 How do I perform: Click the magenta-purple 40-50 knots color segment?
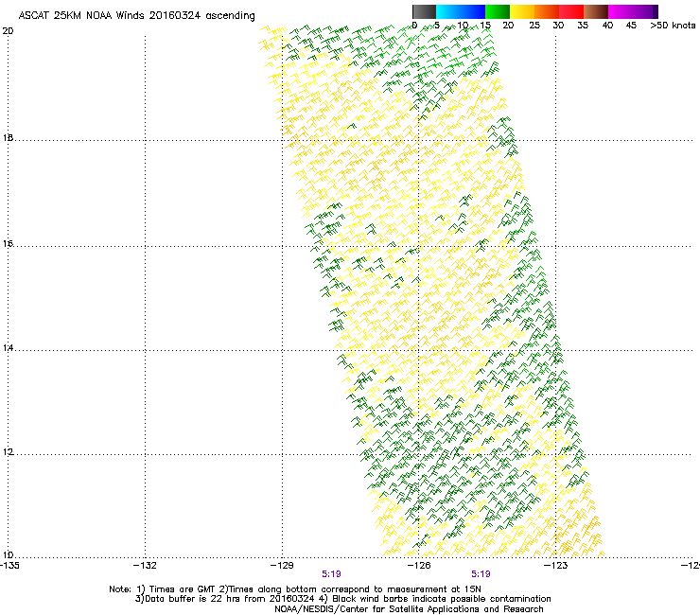pos(633,11)
